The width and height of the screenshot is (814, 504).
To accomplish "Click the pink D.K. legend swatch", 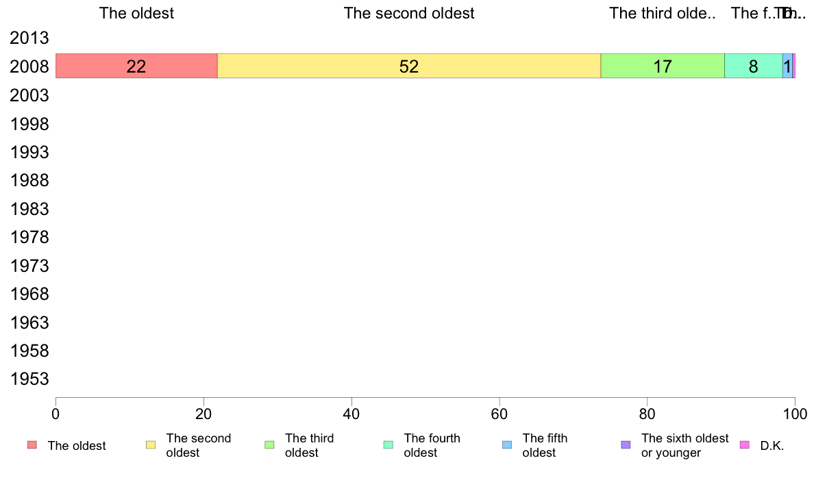I will click(x=744, y=445).
